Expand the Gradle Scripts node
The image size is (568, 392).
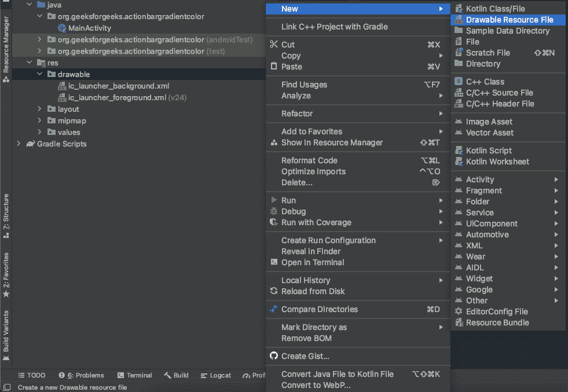pyautogui.click(x=19, y=144)
